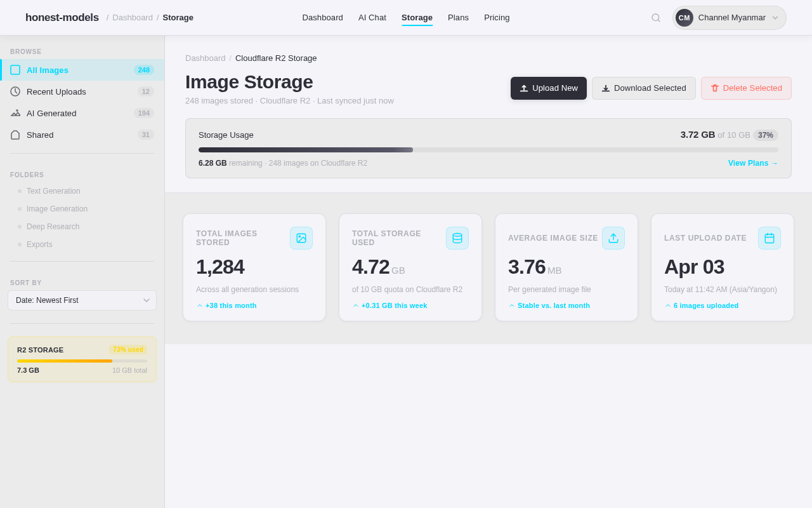Click the Dashboard breadcrumb link
812x508 pixels.
[x=205, y=58]
